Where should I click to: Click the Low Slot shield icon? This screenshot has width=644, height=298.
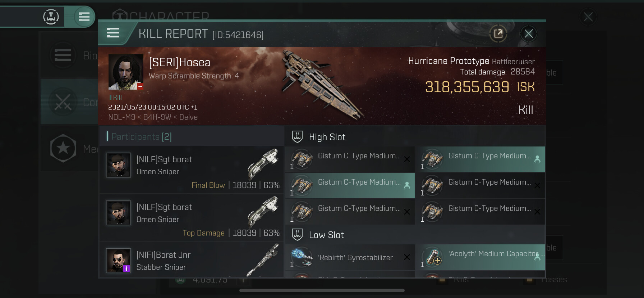pos(297,235)
